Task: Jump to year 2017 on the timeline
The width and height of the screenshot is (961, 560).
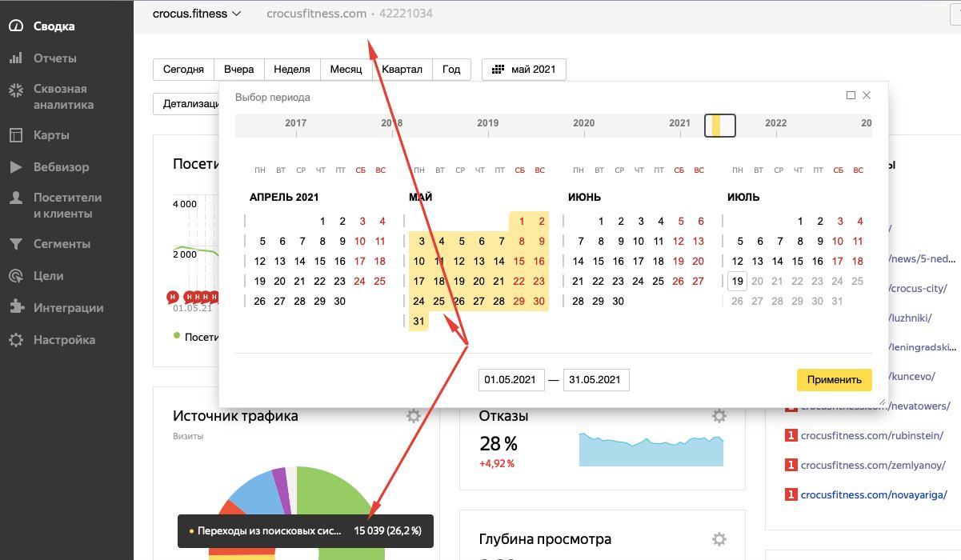Action: coord(295,123)
